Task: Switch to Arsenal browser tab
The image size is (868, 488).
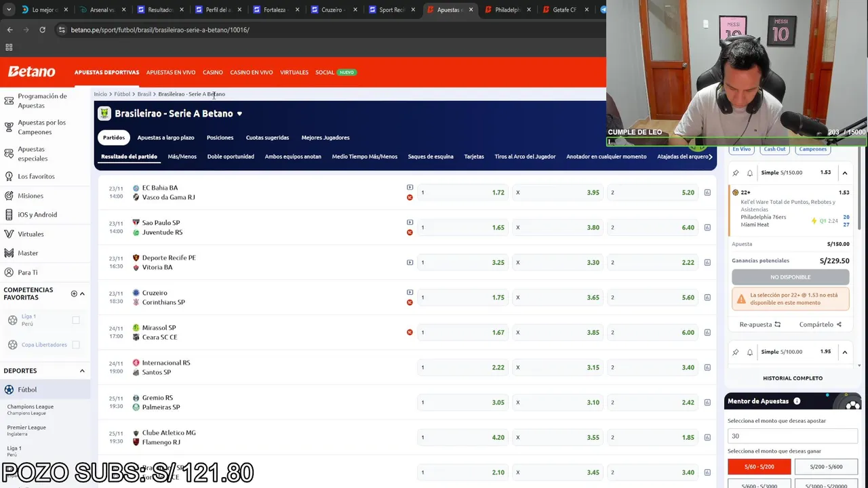Action: [x=102, y=10]
